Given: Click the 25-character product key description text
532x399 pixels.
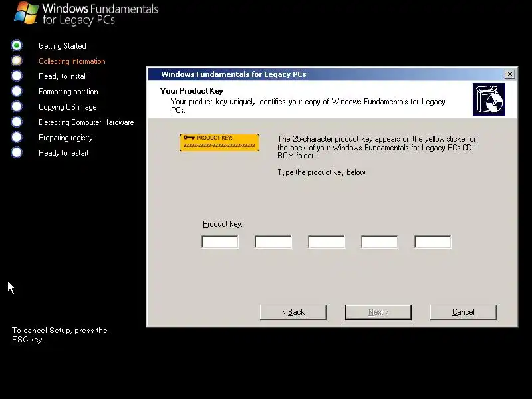Looking at the screenshot, I should (x=378, y=147).
